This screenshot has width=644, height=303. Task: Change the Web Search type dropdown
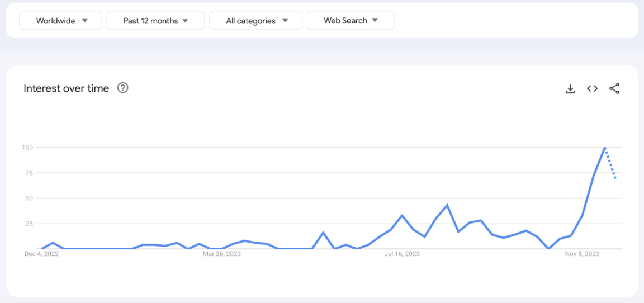(351, 21)
